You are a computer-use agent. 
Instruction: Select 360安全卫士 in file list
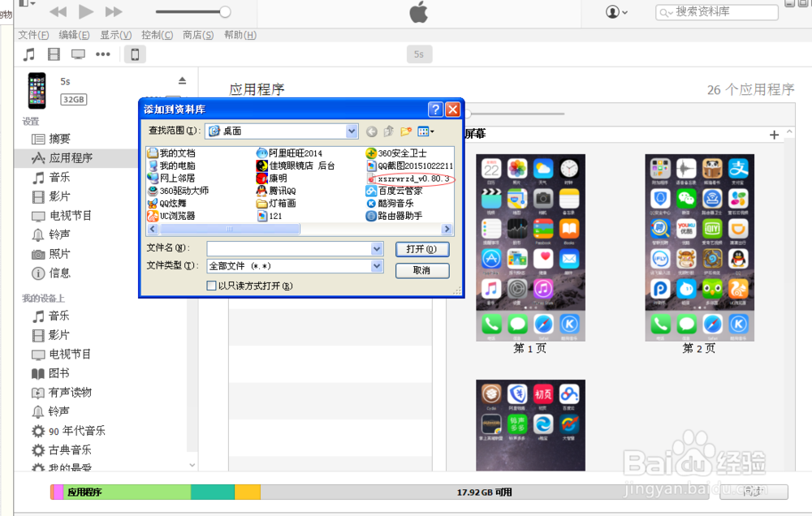(x=397, y=153)
